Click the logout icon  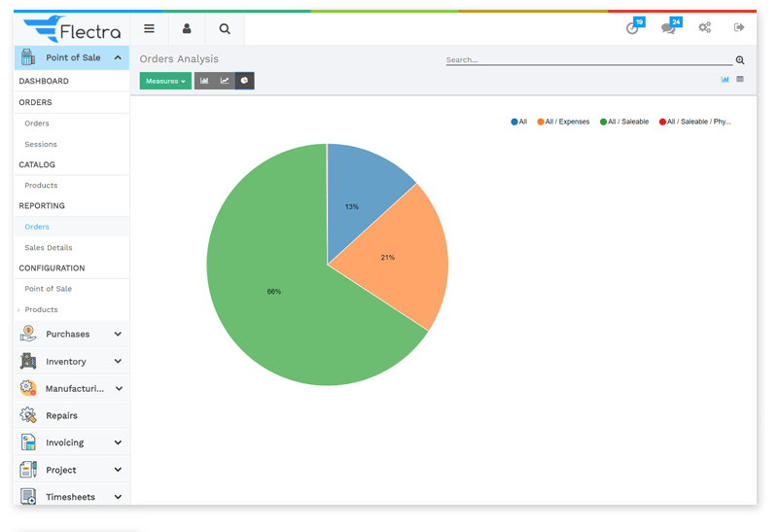point(739,28)
